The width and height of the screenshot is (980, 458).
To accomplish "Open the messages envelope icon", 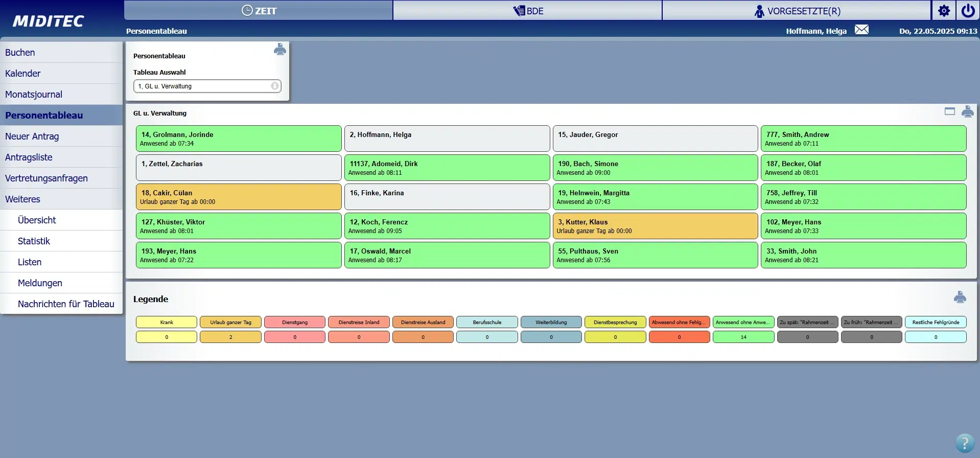I will 861,30.
